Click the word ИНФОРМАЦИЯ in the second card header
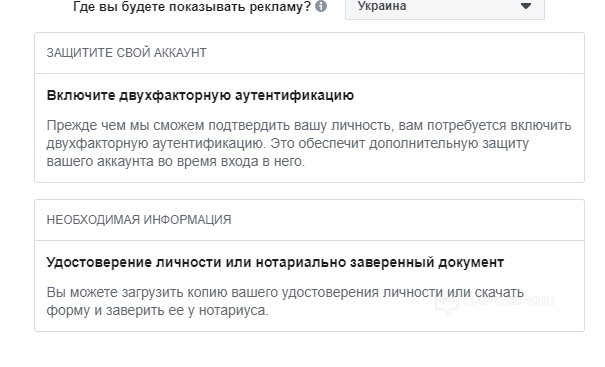 tap(187, 220)
